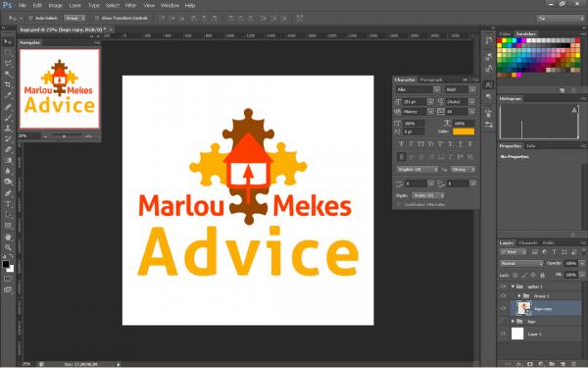Image resolution: width=588 pixels, height=368 pixels.
Task: Open the font style Bold dropdown
Action: tap(460, 89)
